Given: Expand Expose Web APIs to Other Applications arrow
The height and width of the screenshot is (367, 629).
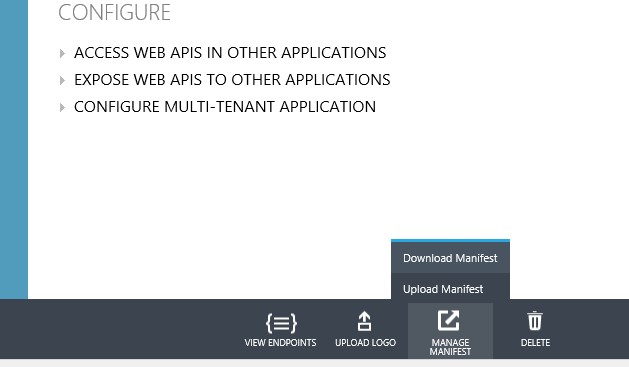Looking at the screenshot, I should point(62,80).
